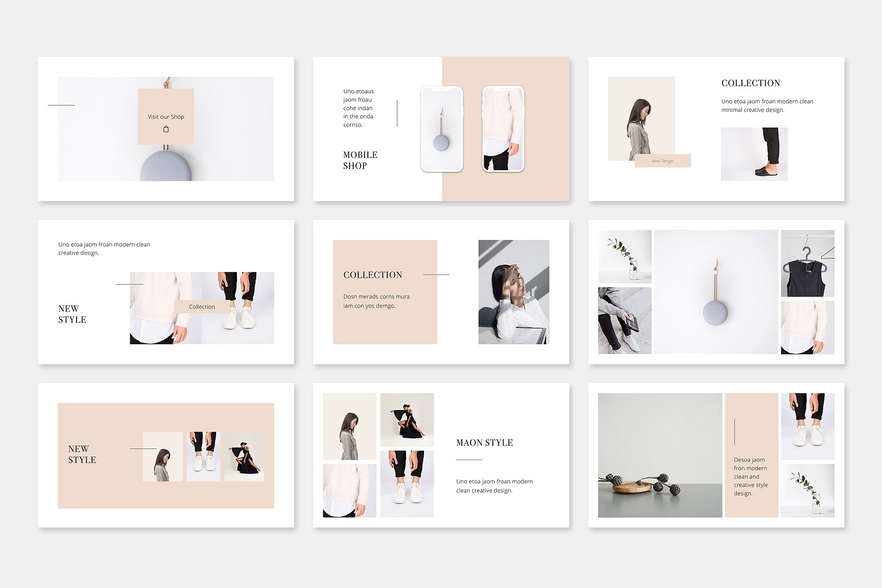Click the shopping bag icon below Visit our Shop

166,129
